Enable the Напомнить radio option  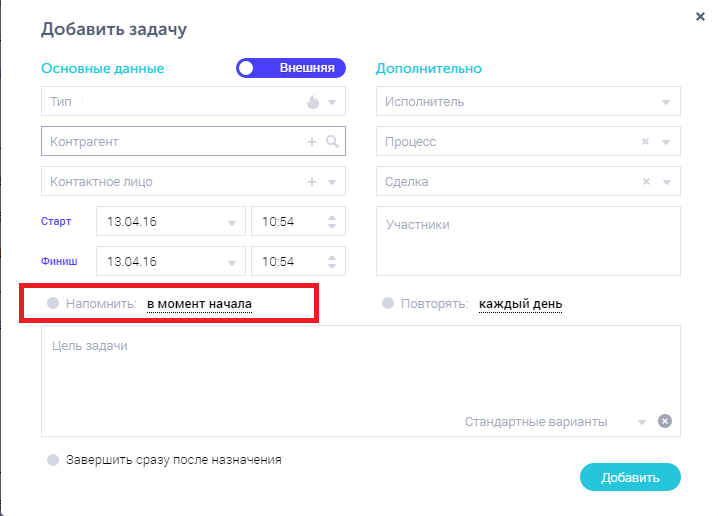[x=52, y=303]
